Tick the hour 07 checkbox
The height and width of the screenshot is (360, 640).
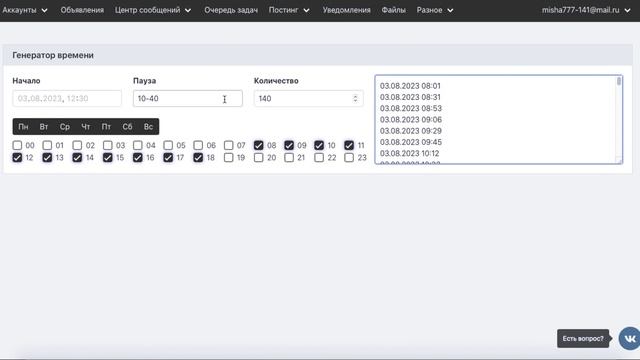pos(229,145)
